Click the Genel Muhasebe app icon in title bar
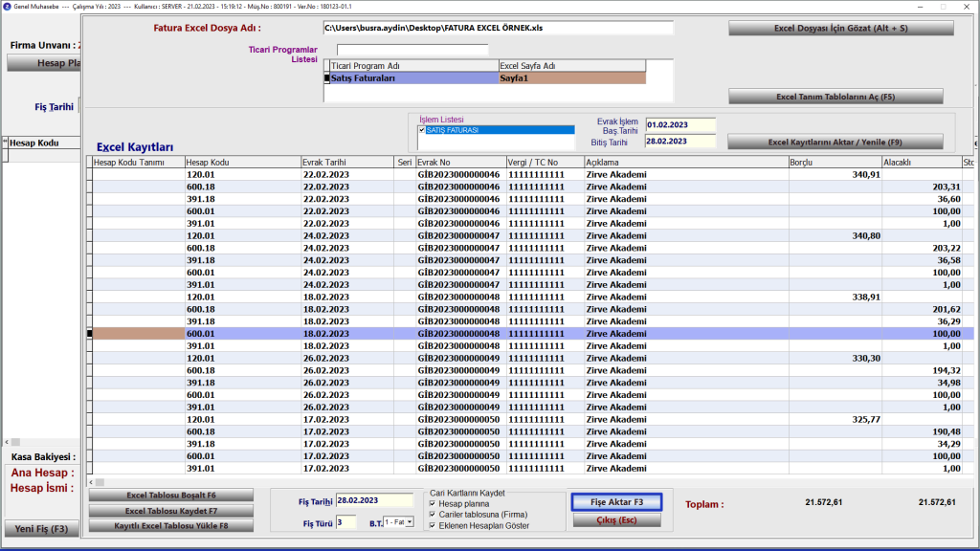The height and width of the screenshot is (551, 980). tap(7, 6)
